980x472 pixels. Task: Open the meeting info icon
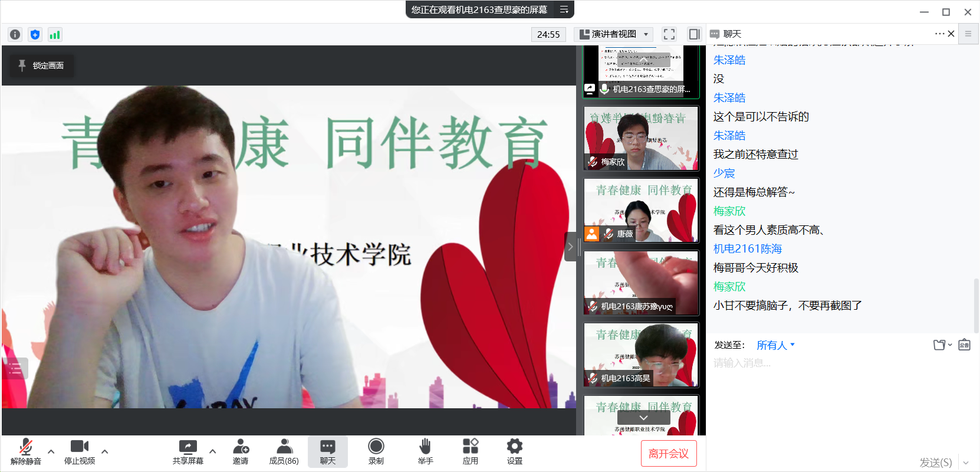point(15,34)
